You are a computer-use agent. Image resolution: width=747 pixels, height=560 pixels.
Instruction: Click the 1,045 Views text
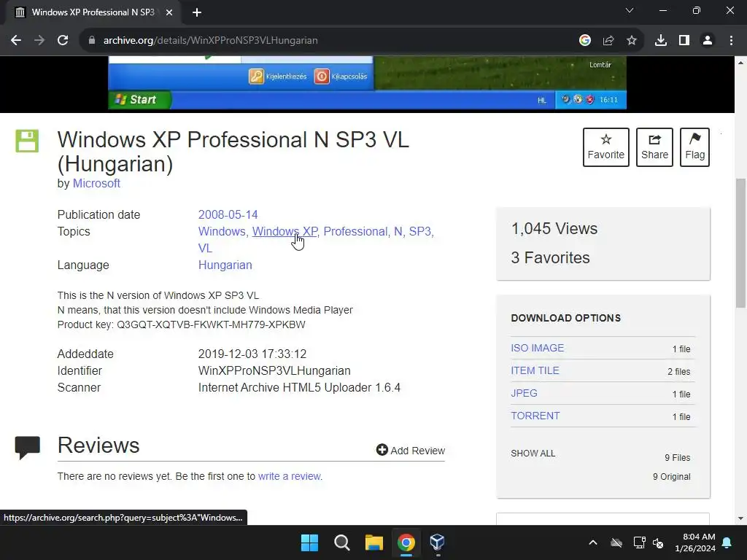[554, 228]
